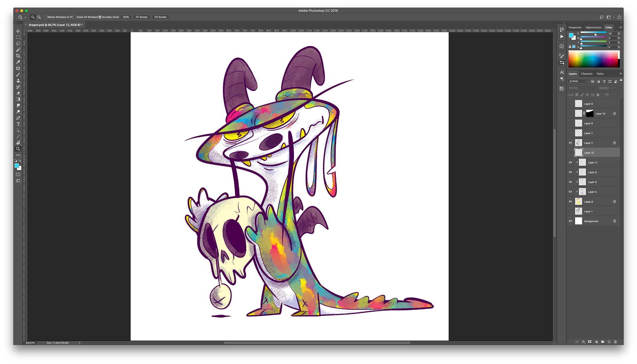Screen dimensions: 637x364
Task: Select the Gradient tool
Action: tap(18, 99)
